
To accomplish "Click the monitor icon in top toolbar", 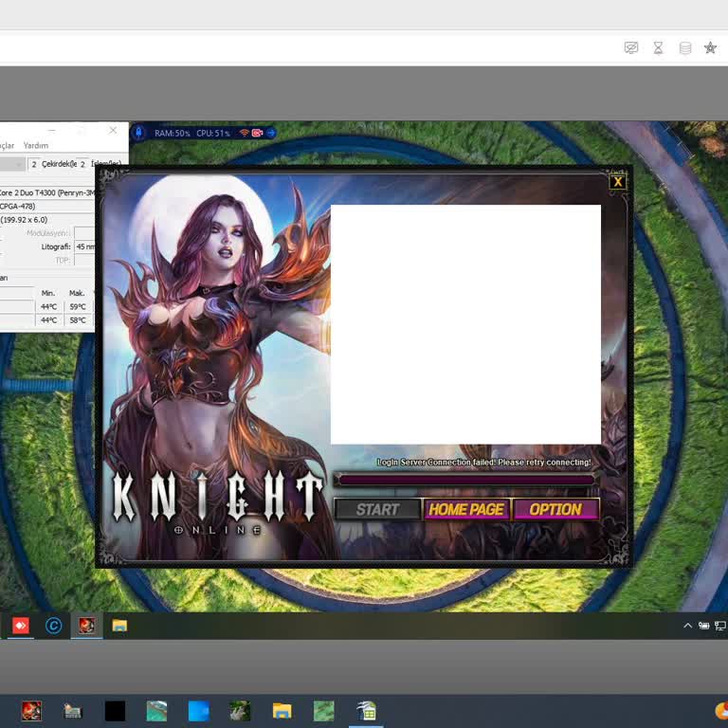I will coord(631,47).
